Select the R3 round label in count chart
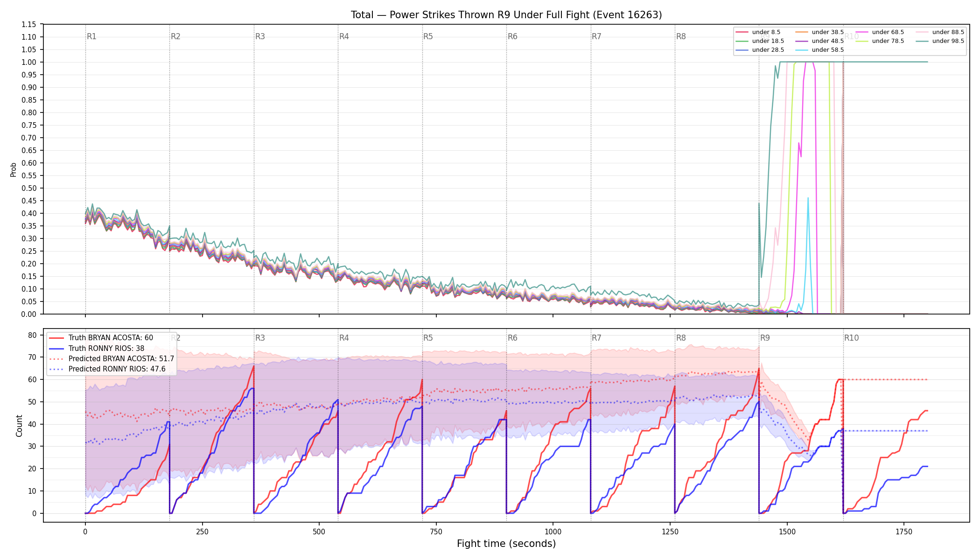This screenshot has width=980, height=560. [x=260, y=338]
